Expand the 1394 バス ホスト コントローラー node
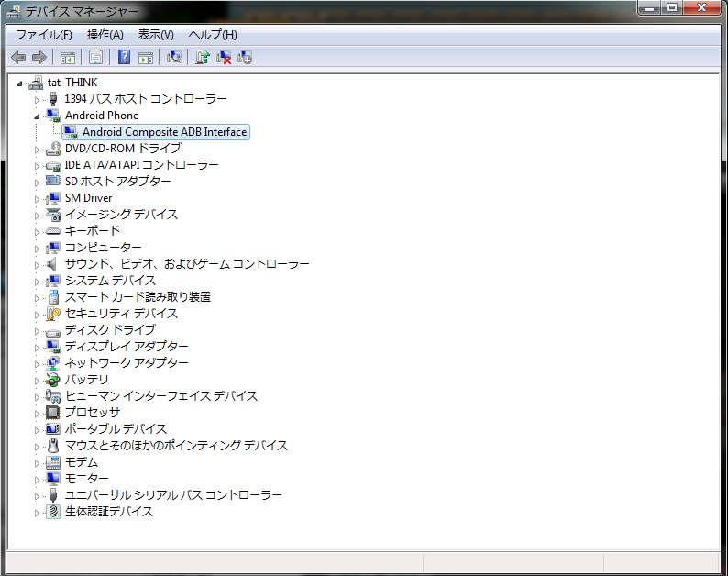728x576 pixels. (37, 100)
